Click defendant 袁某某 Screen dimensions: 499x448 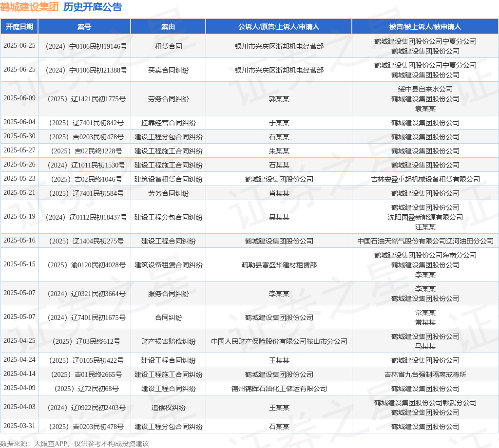click(x=425, y=109)
